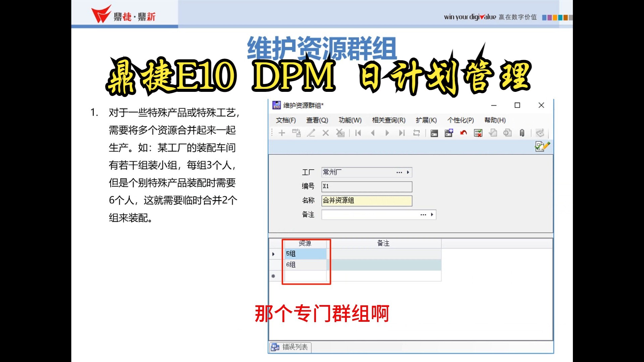Image resolution: width=644 pixels, height=362 pixels.
Task: Expand the 工厂 field arrow
Action: [x=408, y=172]
